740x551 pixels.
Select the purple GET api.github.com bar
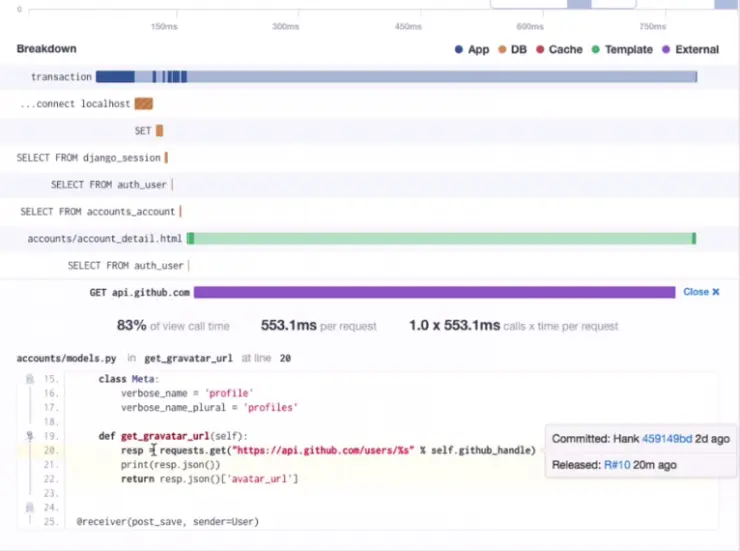(x=434, y=292)
